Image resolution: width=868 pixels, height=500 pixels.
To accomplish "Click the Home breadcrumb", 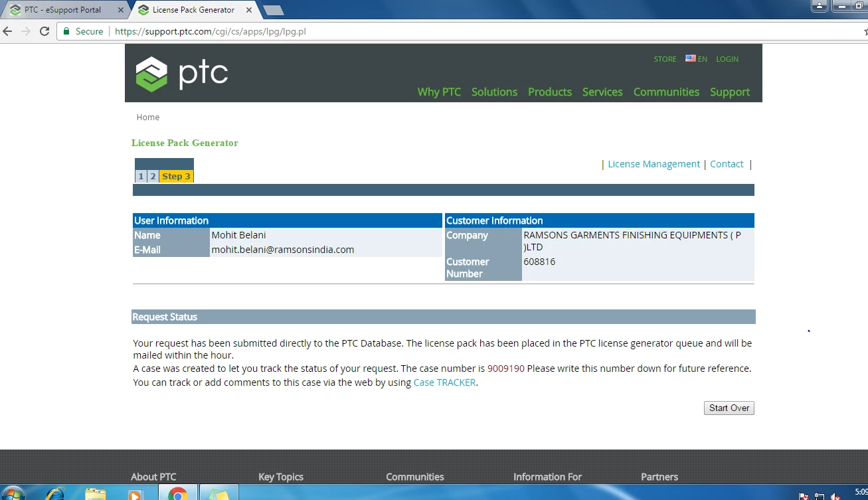I will tap(148, 117).
